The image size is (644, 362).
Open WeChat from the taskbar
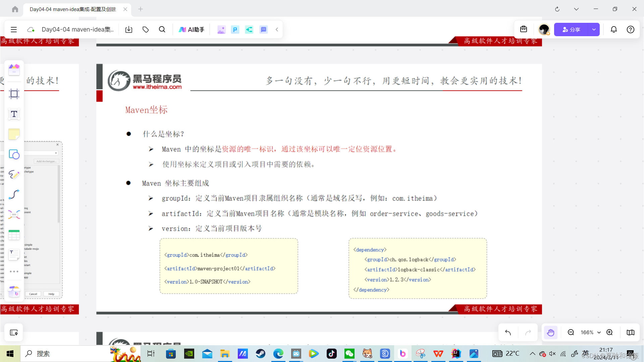point(350,354)
